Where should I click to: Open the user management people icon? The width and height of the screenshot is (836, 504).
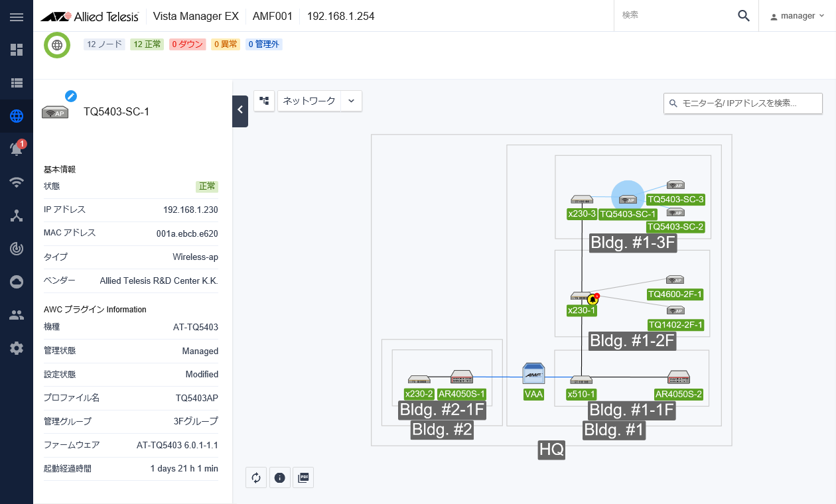tap(17, 315)
